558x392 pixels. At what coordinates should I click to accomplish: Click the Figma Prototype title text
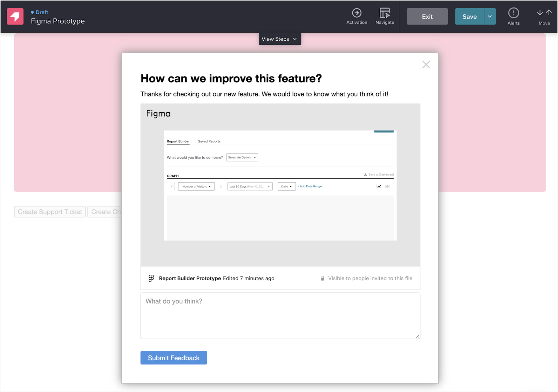[58, 21]
